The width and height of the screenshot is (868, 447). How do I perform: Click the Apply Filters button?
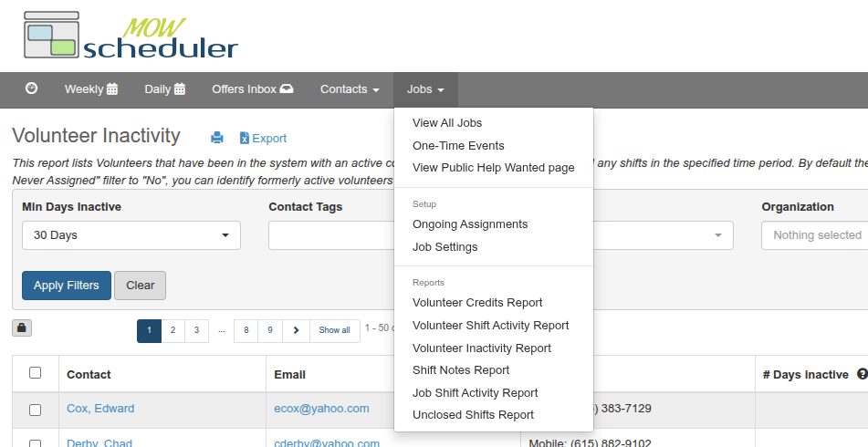click(x=67, y=286)
